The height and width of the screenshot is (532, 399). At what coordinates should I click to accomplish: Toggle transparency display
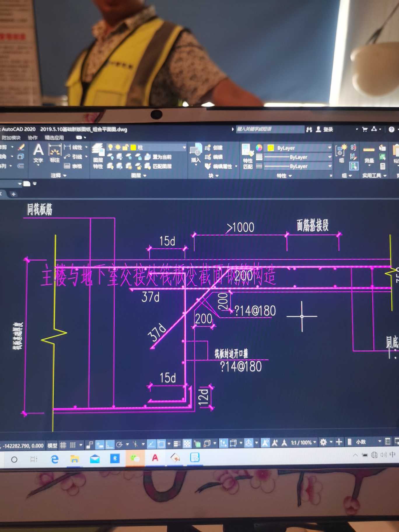(x=187, y=444)
